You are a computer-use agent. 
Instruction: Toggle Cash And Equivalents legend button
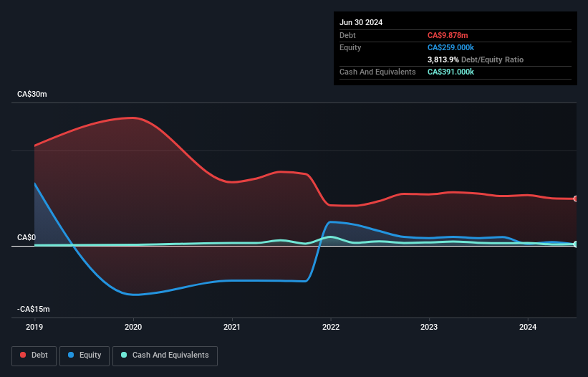point(165,355)
